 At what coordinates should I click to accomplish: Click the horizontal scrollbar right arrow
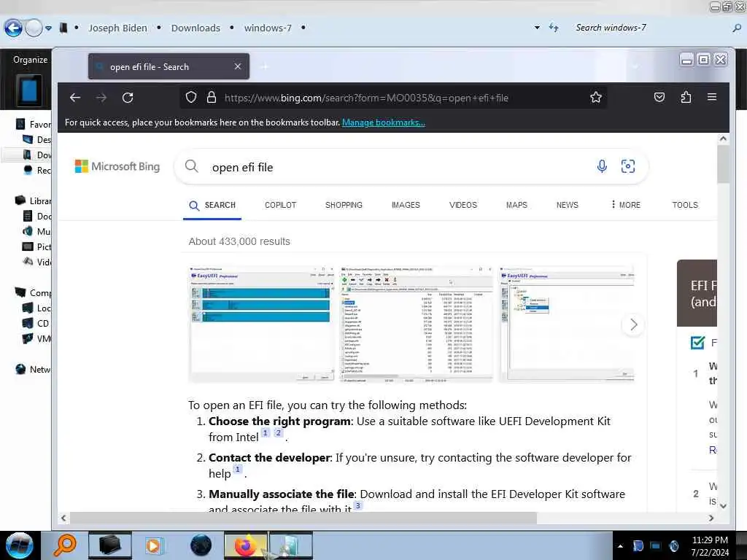(x=711, y=518)
